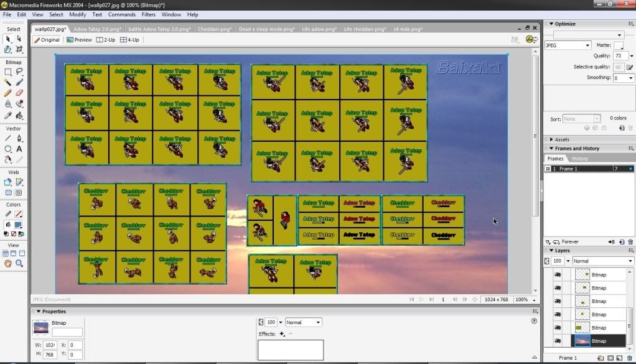Toggle eye icon of second Bitmap layer
The height and width of the screenshot is (364, 636).
[558, 287]
